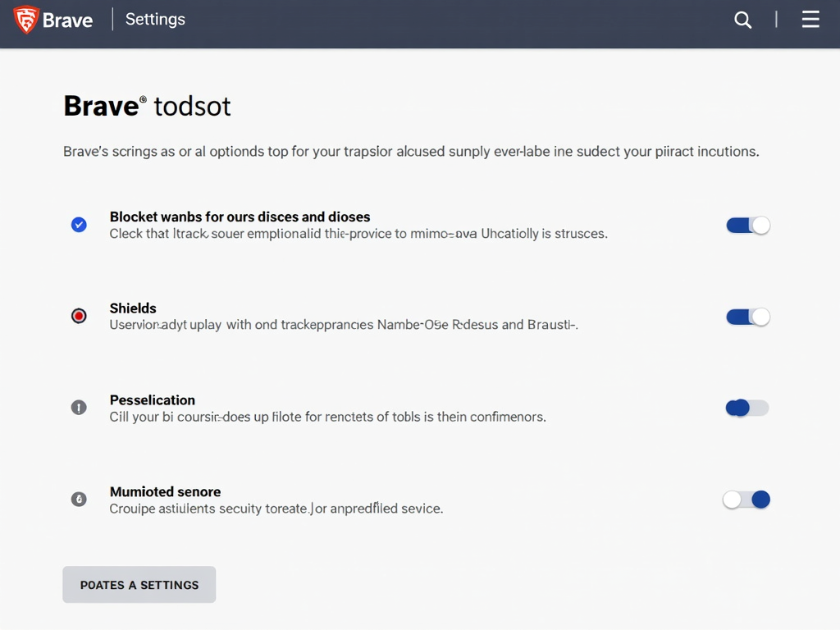
Task: Toggle the Mumioted senore switch
Action: point(746,500)
